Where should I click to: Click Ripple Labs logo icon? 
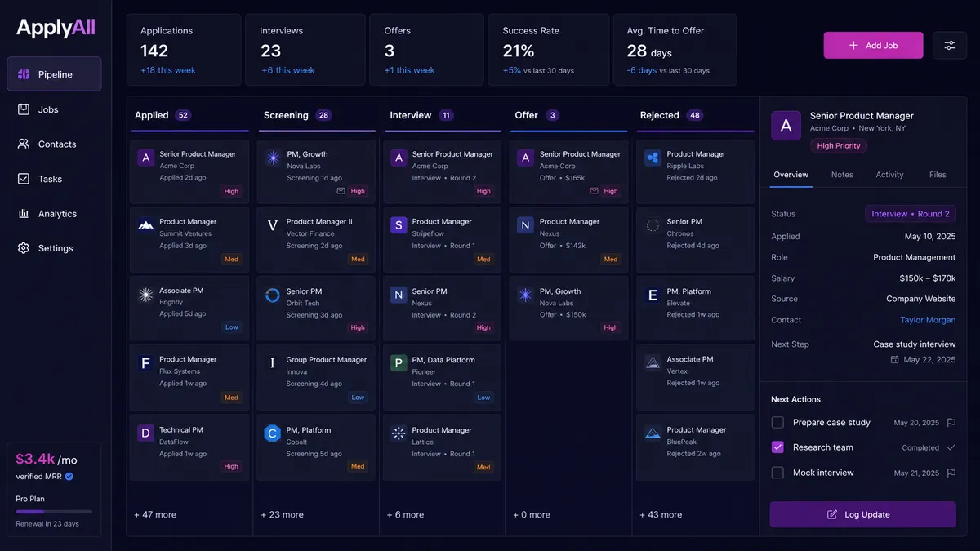[x=653, y=158]
